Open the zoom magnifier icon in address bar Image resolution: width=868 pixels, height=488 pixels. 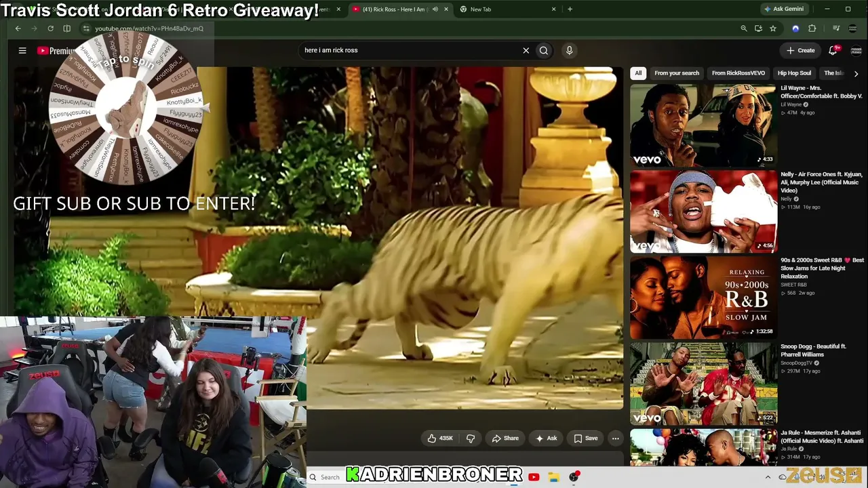click(x=744, y=28)
